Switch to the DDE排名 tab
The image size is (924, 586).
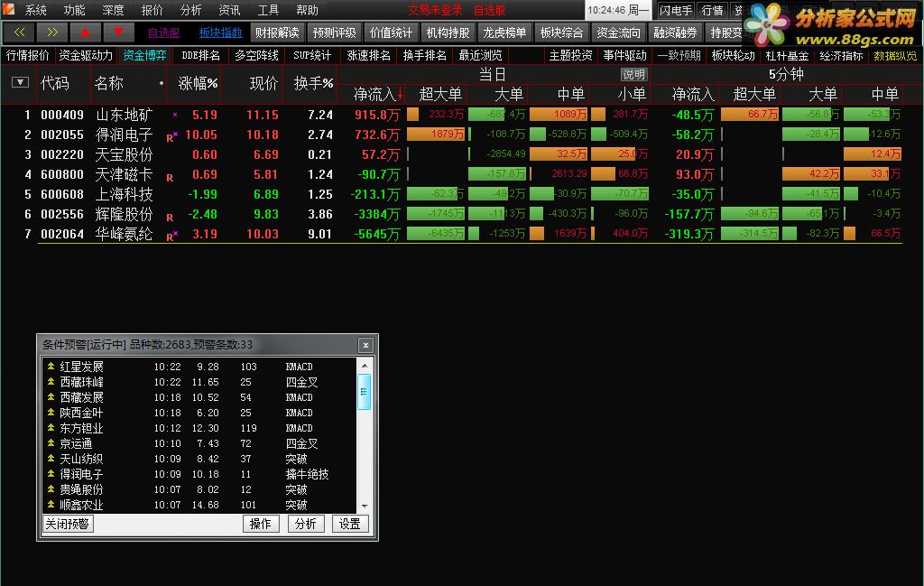tap(200, 55)
